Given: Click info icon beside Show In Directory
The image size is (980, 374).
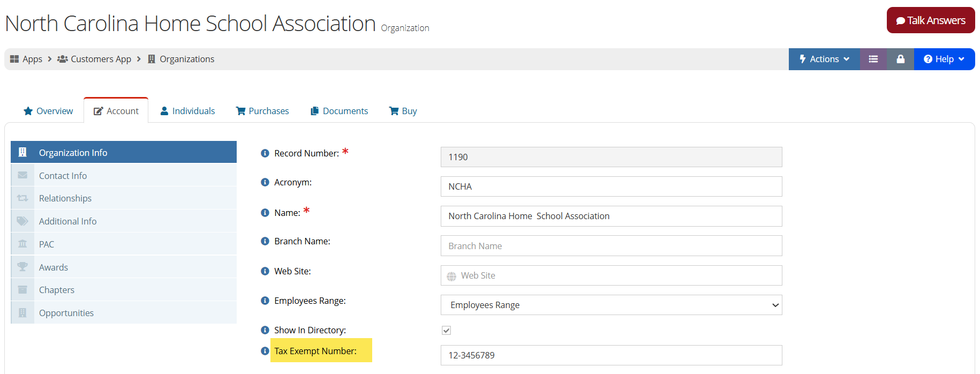Looking at the screenshot, I should 265,330.
